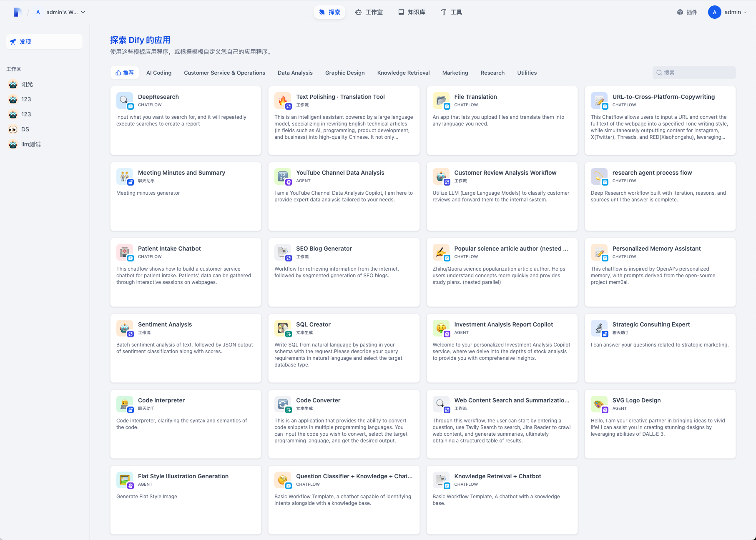Viewport: 756px width, 540px height.
Task: Filter templates by AI Coding category
Action: 159,73
